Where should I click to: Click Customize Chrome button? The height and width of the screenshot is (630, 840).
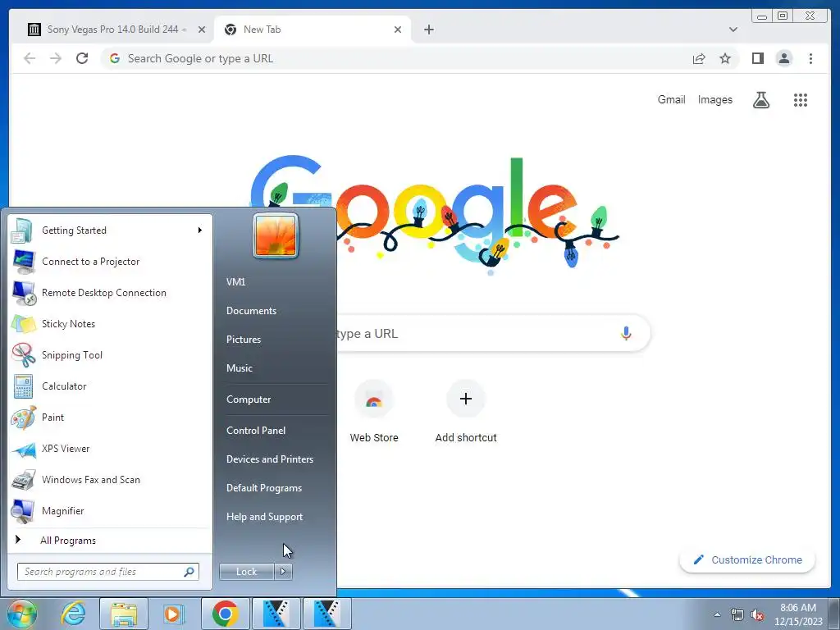[x=747, y=559]
